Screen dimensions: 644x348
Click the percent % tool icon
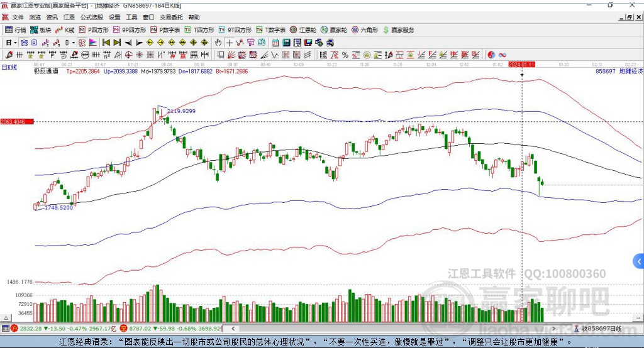click(x=345, y=55)
